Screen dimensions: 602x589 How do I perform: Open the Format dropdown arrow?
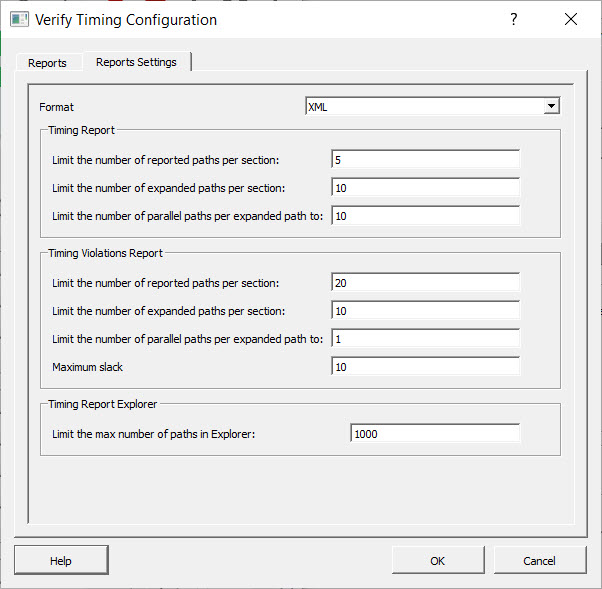click(x=550, y=107)
